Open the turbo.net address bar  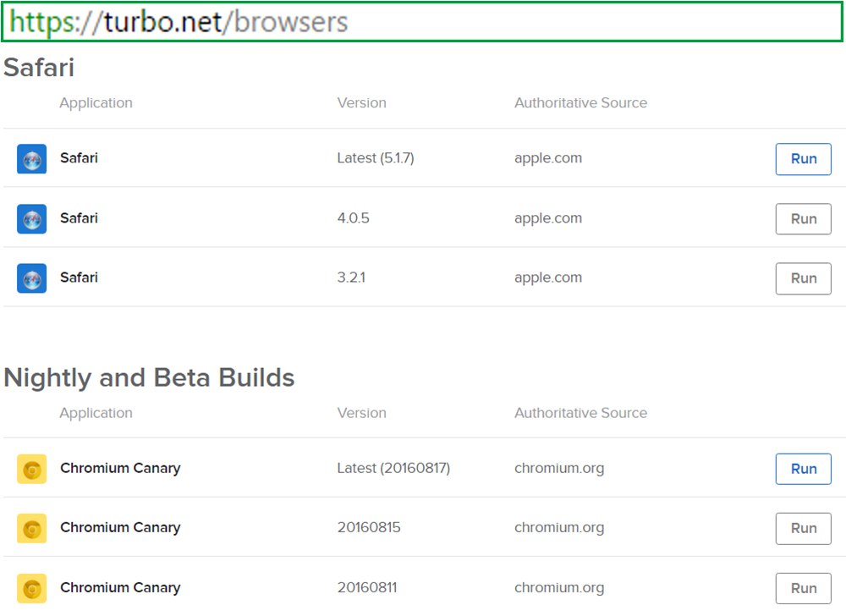click(x=423, y=21)
